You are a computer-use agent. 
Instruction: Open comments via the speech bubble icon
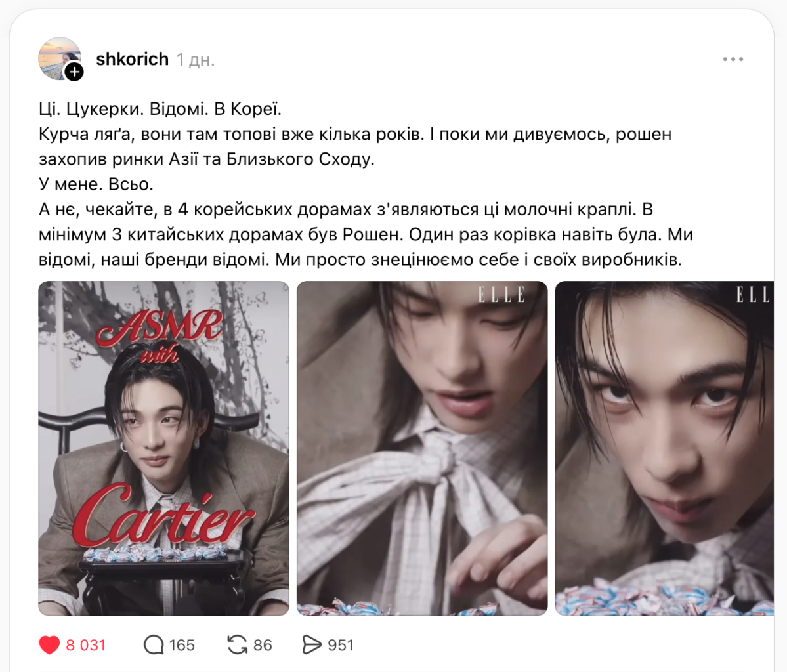click(154, 645)
